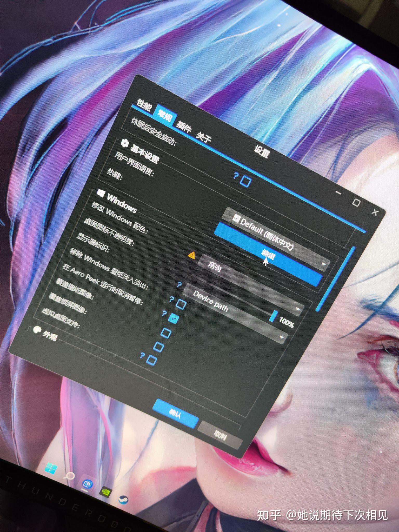The image size is (399, 532).
Task: Open the Device path dropdown
Action: (236, 314)
